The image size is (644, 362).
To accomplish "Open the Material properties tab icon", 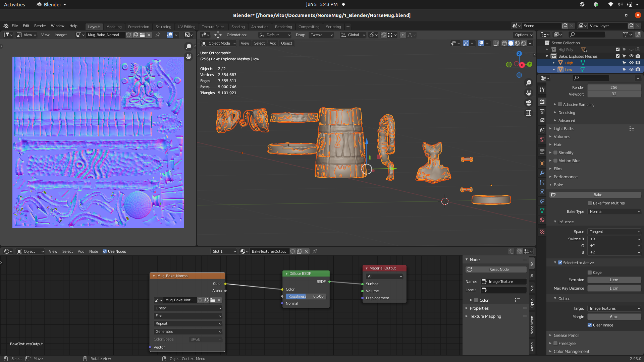I will coord(542,220).
